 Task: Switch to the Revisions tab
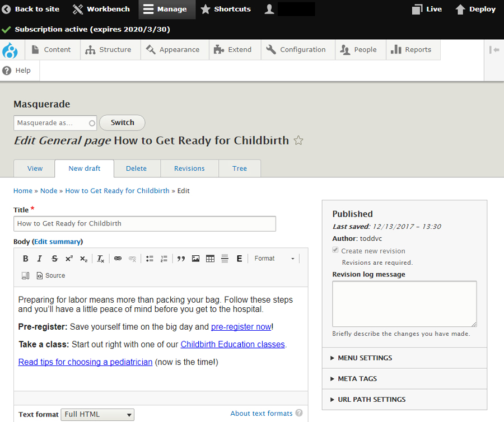(189, 168)
